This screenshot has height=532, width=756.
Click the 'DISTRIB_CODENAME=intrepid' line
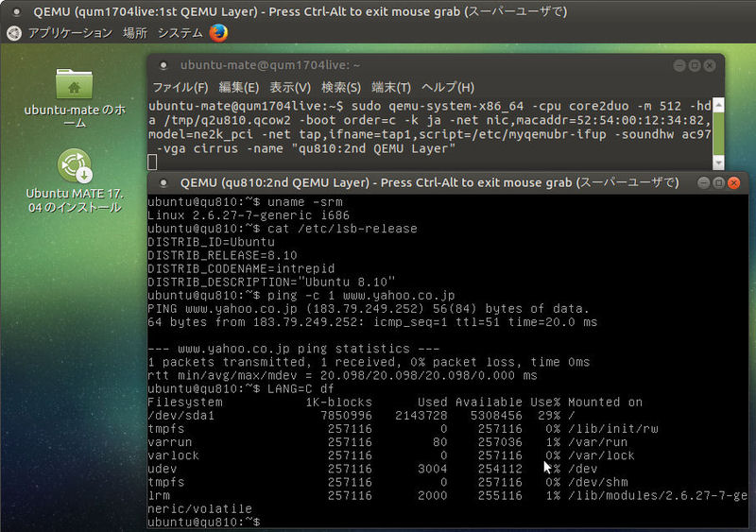241,268
